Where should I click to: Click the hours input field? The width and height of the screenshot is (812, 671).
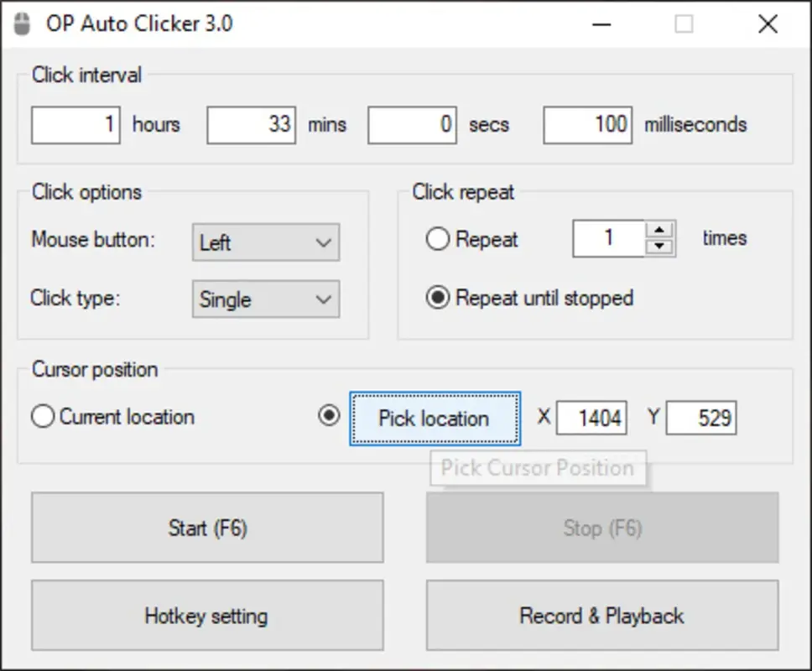(75, 124)
